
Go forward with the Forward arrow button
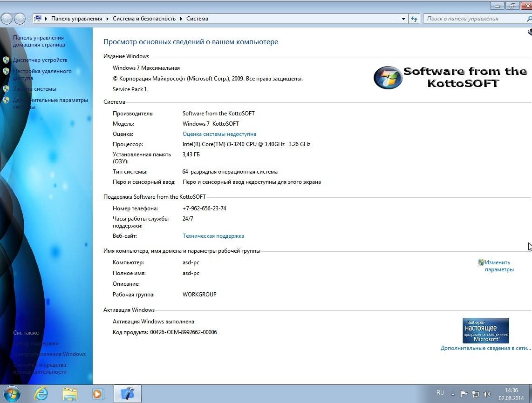20,19
